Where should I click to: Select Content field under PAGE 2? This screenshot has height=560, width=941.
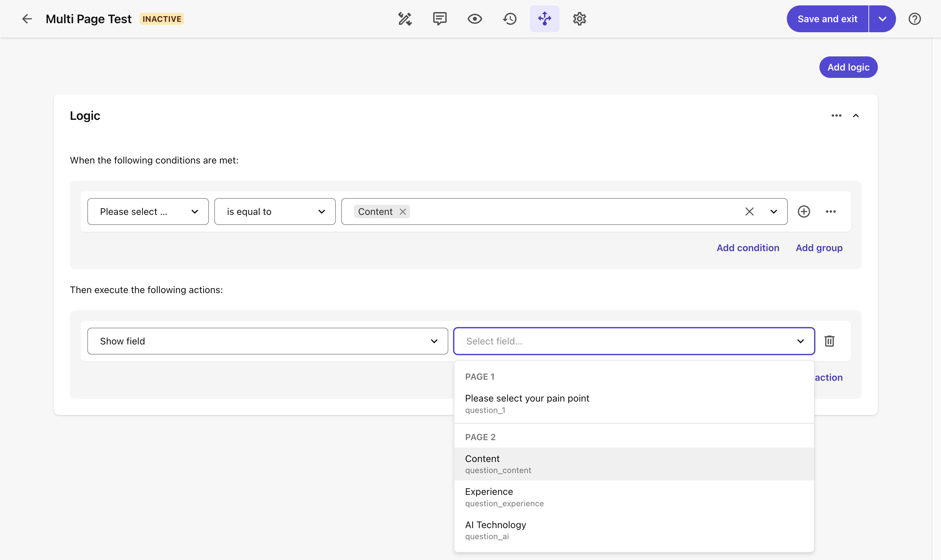(x=634, y=463)
